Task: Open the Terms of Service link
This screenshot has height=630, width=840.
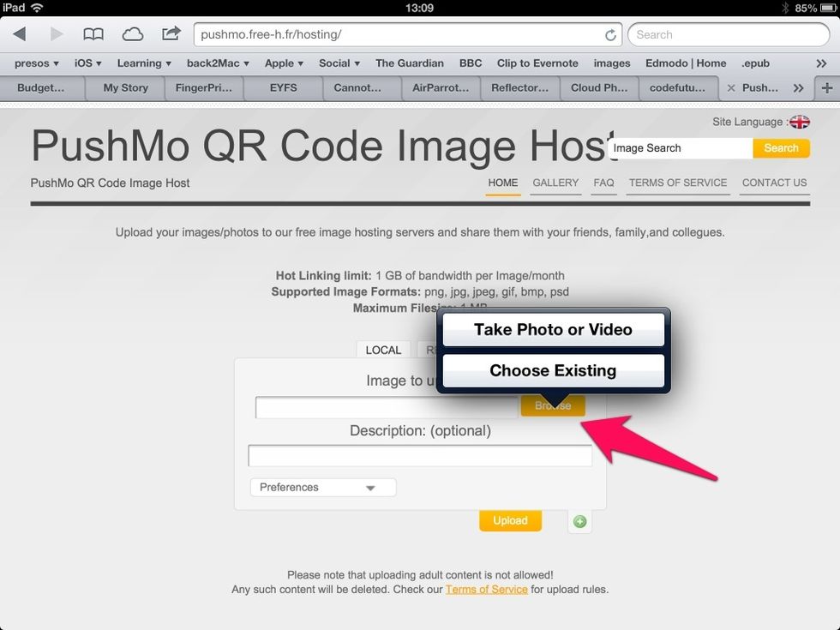Action: point(487,590)
